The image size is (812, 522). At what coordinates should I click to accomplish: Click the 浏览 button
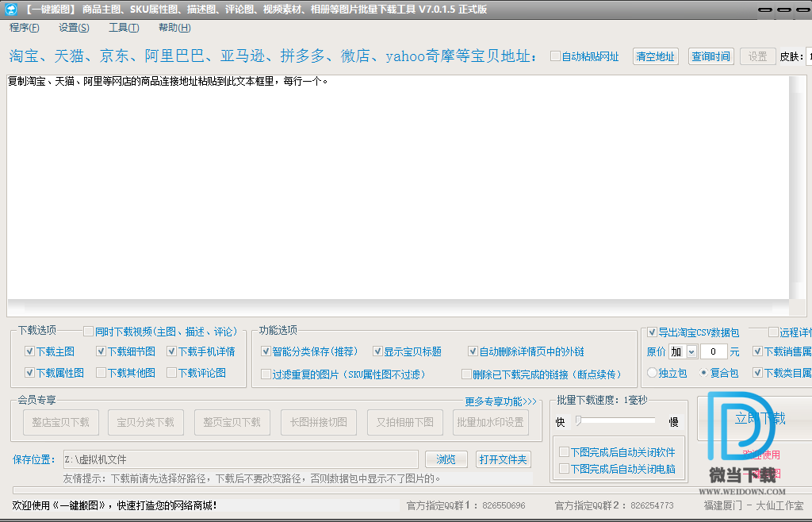(446, 459)
